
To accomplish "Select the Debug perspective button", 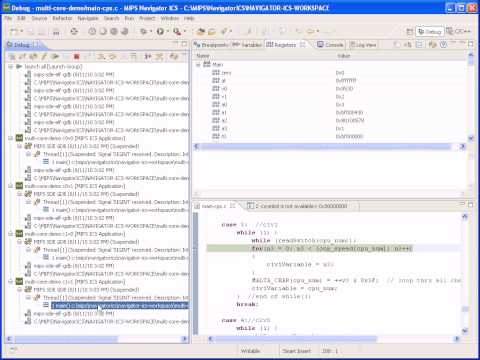I will 430,32.
